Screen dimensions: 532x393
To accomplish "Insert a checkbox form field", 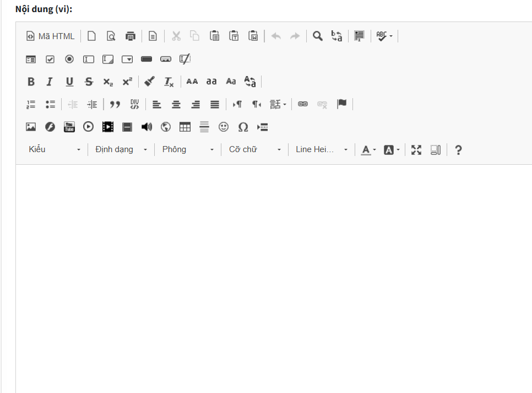I will (50, 59).
